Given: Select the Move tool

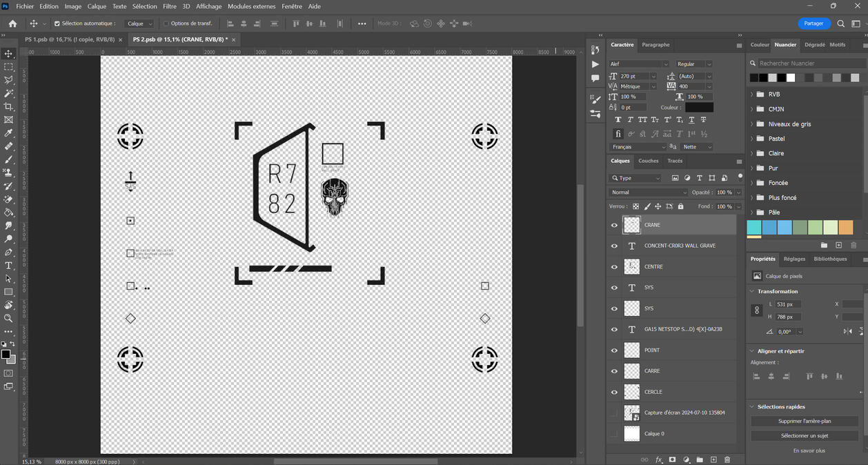Looking at the screenshot, I should tap(9, 53).
